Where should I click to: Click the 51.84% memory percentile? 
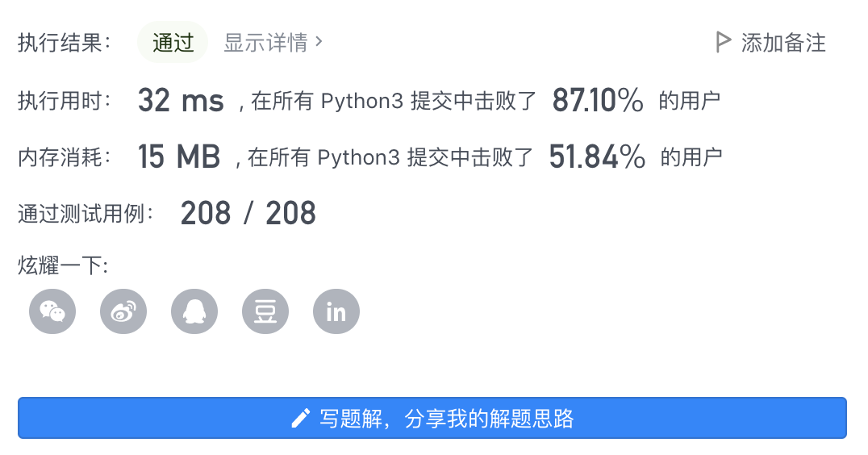[597, 157]
